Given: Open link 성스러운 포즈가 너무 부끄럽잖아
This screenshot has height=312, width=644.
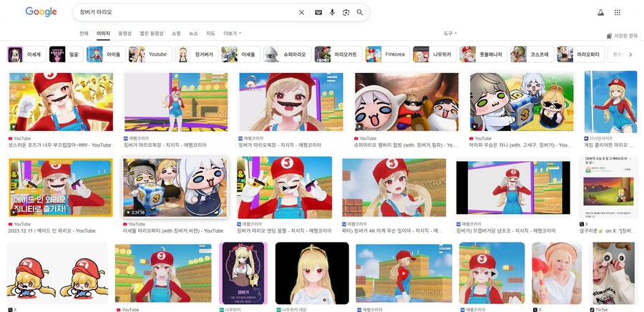Looking at the screenshot, I should point(59,145).
